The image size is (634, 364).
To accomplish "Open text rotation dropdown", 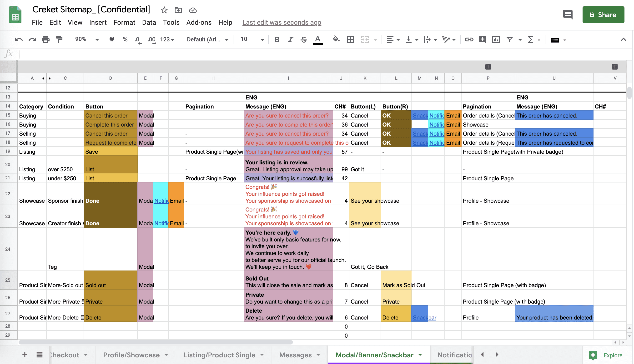I will [449, 39].
